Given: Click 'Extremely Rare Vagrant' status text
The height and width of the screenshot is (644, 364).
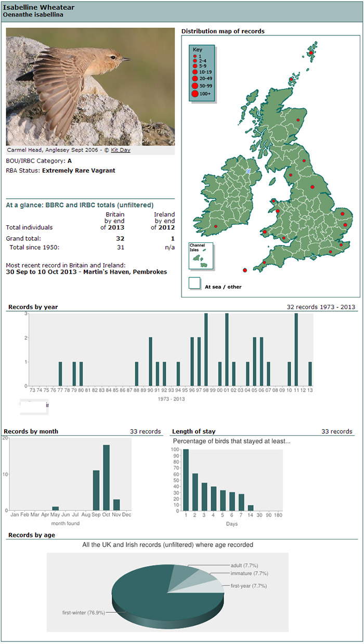Looking at the screenshot, I should tap(79, 170).
